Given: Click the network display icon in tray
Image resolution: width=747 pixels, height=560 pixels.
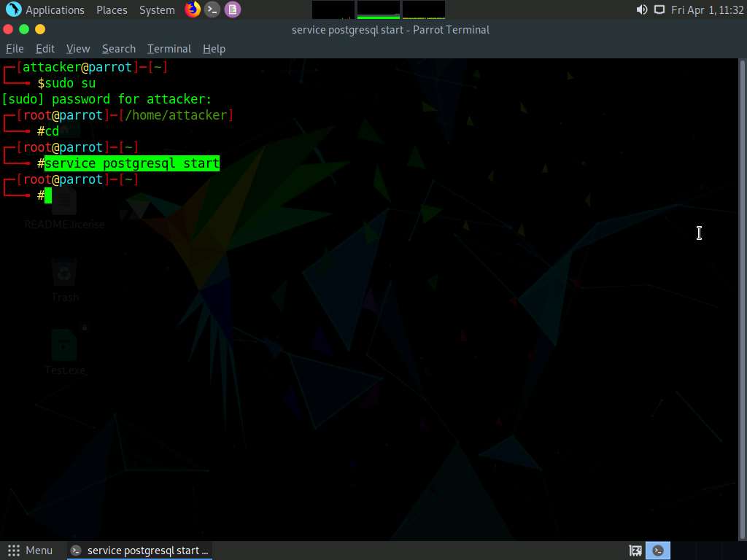Looking at the screenshot, I should [659, 9].
